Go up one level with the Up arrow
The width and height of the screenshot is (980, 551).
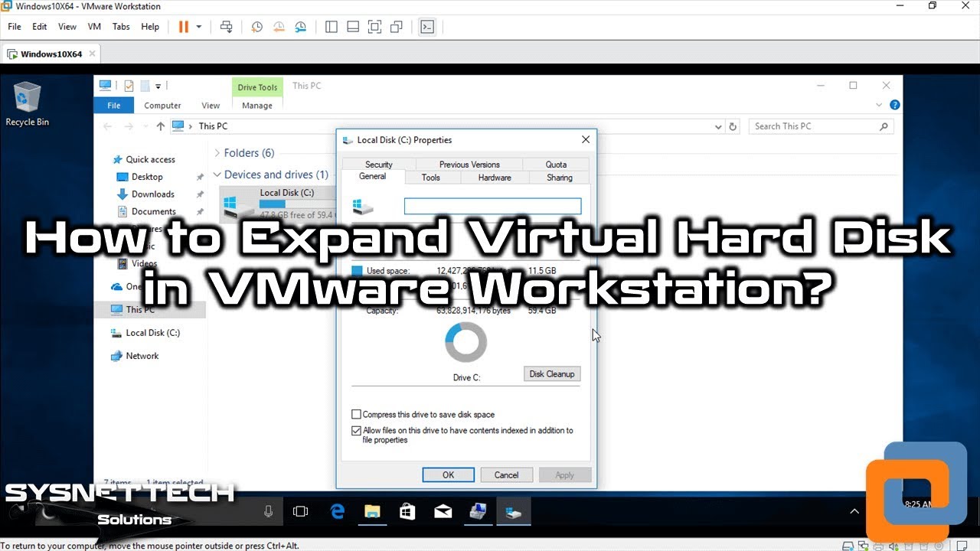(x=160, y=126)
